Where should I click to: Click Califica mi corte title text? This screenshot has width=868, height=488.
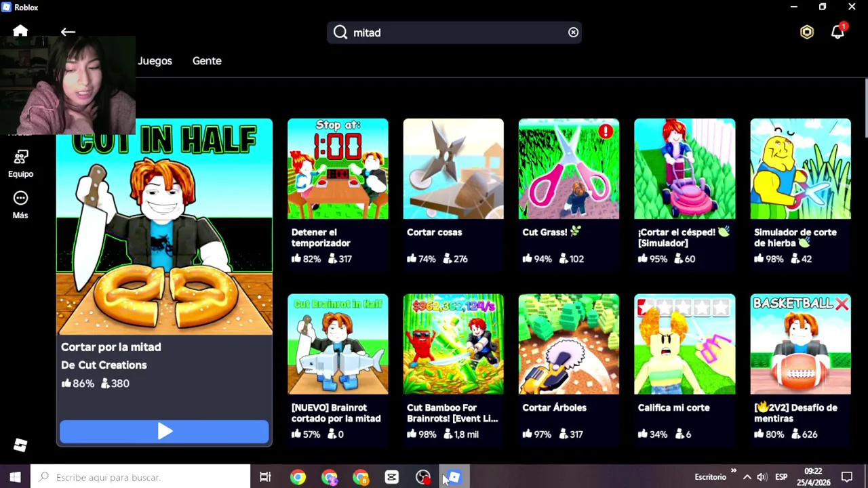coord(673,407)
